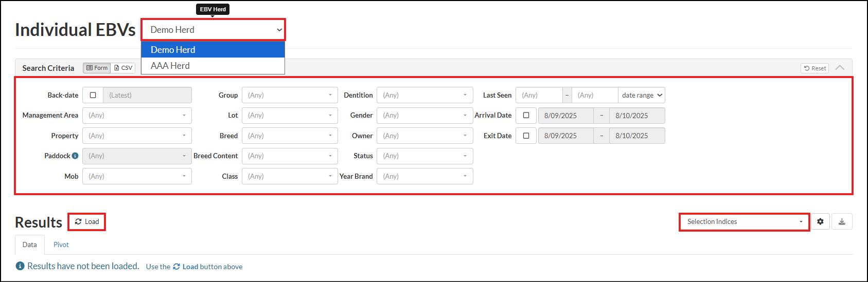This screenshot has height=282, width=868.
Task: Click the Reset search criteria button
Action: click(x=814, y=68)
